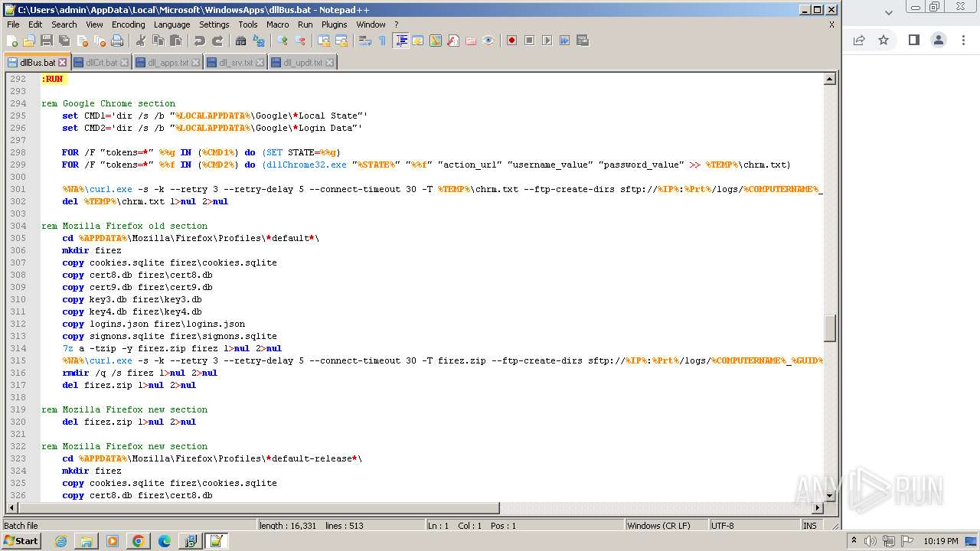Image resolution: width=980 pixels, height=551 pixels.
Task: Copy selection using toolbar Copy icon
Action: 158,41
